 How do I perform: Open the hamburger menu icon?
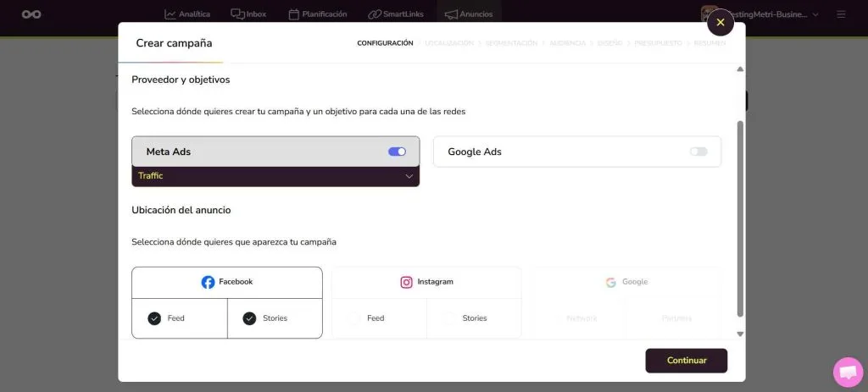[842, 14]
